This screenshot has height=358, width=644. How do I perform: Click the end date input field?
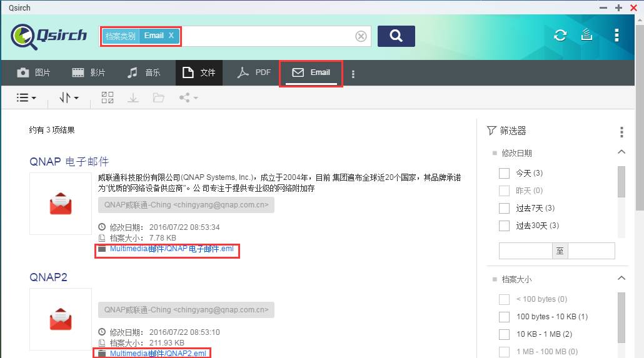pos(591,251)
